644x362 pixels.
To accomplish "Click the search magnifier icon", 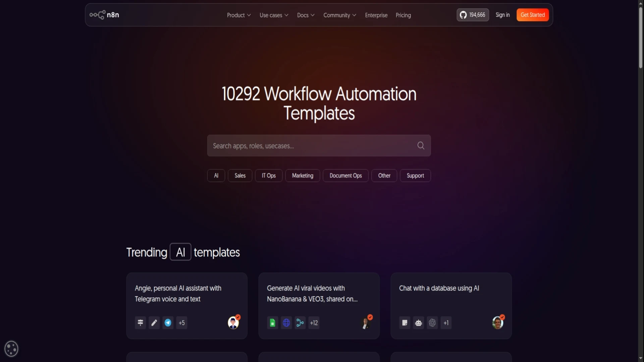I will [421, 145].
